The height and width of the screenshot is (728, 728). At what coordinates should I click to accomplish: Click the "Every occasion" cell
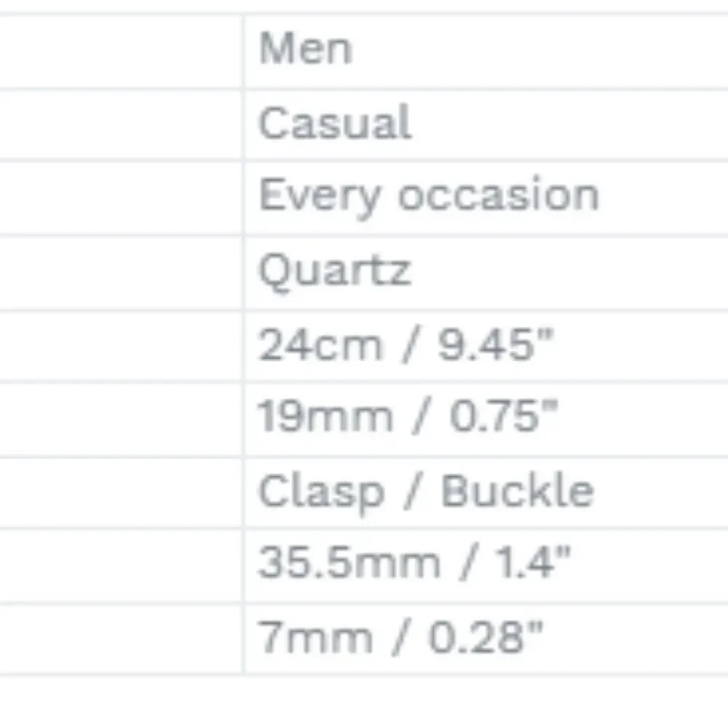(x=486, y=198)
